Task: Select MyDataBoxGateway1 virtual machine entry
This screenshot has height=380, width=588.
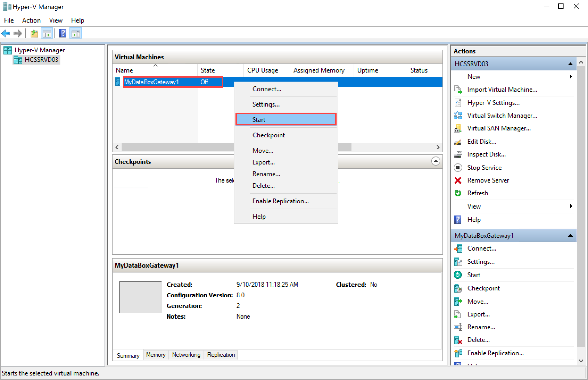Action: tap(153, 82)
